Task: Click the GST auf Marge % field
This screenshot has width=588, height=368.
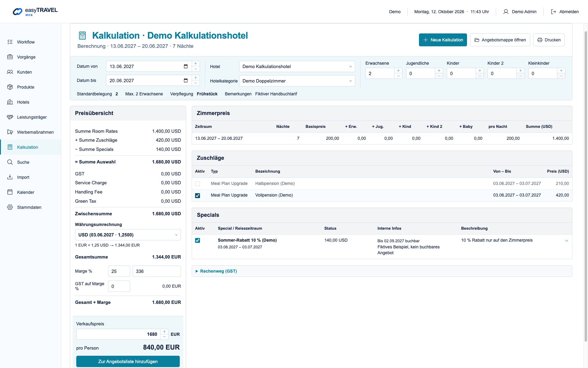Action: (119, 286)
